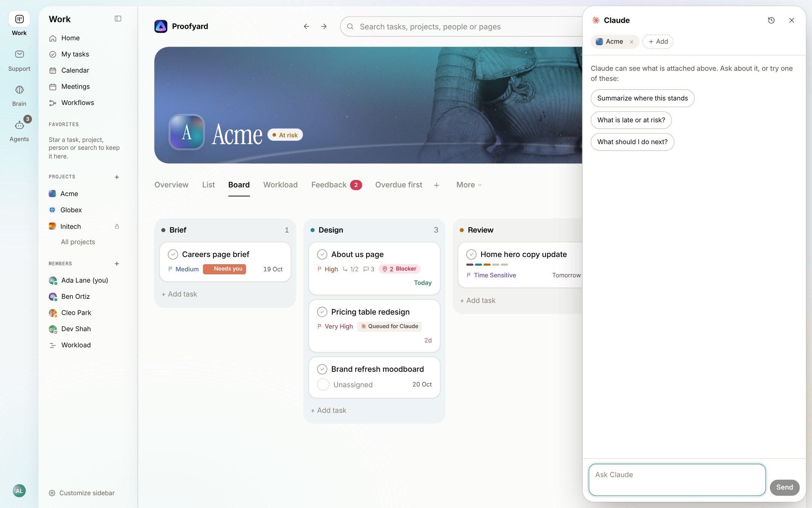Switch to the List tab
Image resolution: width=812 pixels, height=508 pixels.
point(208,185)
